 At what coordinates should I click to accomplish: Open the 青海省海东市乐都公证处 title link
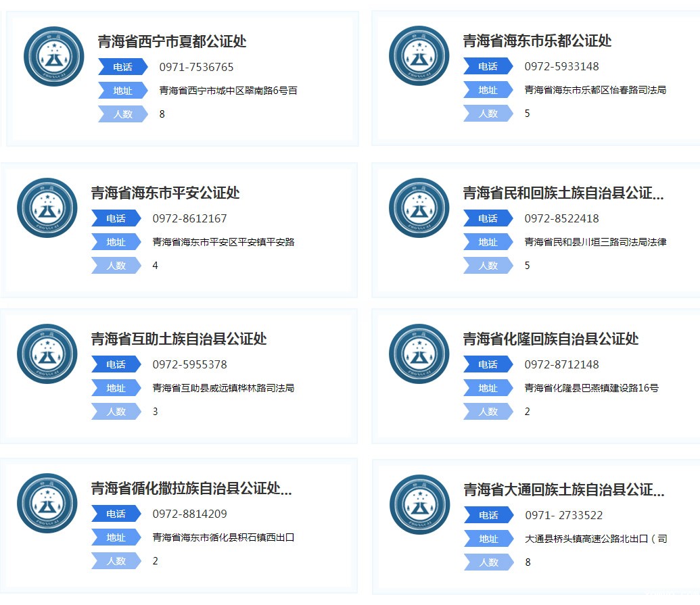point(537,41)
